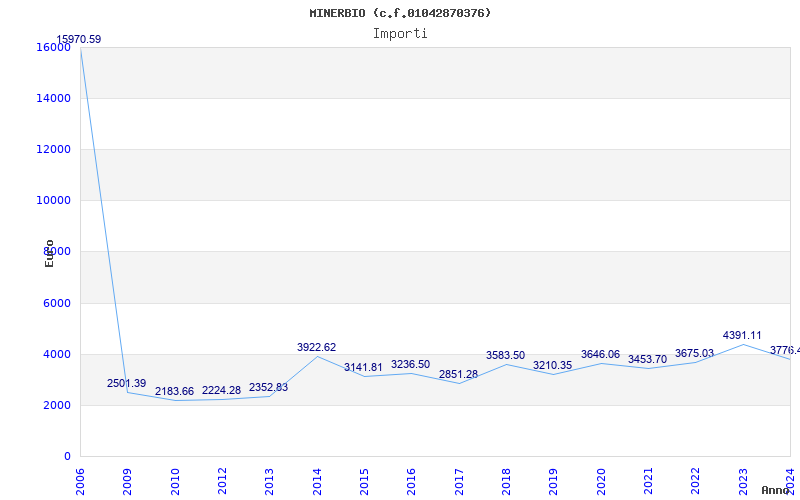Click the x-axis year label 2017

(459, 482)
